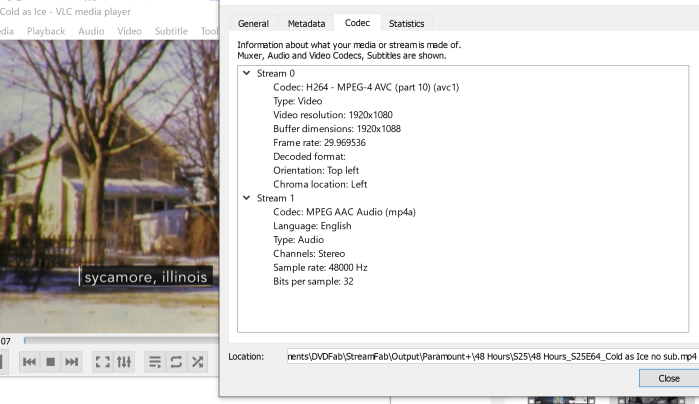Image resolution: width=699 pixels, height=404 pixels.
Task: Collapse the Stream 0 tree node
Action: click(x=247, y=73)
